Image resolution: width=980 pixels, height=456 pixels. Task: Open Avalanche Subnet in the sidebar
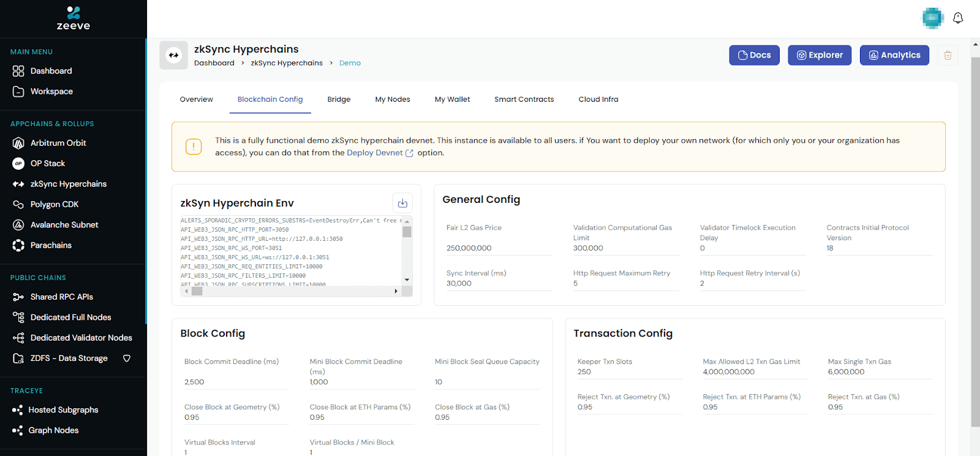(x=64, y=225)
